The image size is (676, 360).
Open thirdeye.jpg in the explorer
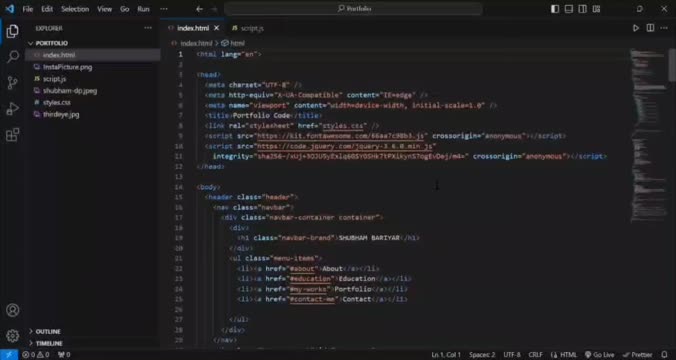pos(61,114)
